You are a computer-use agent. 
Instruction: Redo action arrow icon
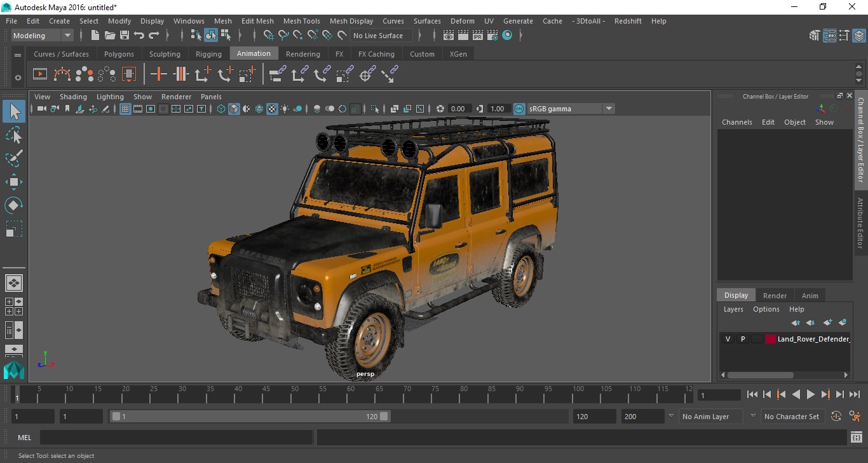point(154,36)
